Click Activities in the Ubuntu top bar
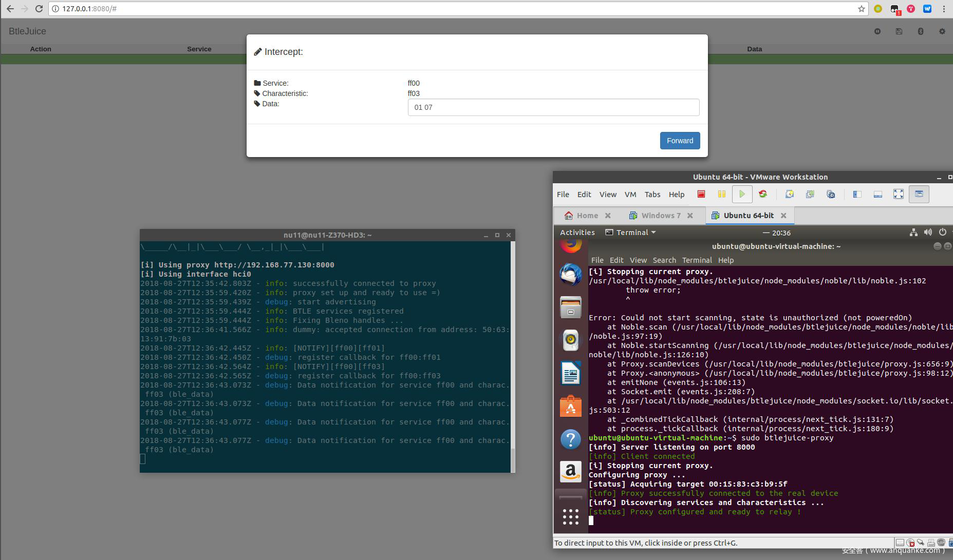Viewport: 953px width, 560px height. pyautogui.click(x=577, y=233)
